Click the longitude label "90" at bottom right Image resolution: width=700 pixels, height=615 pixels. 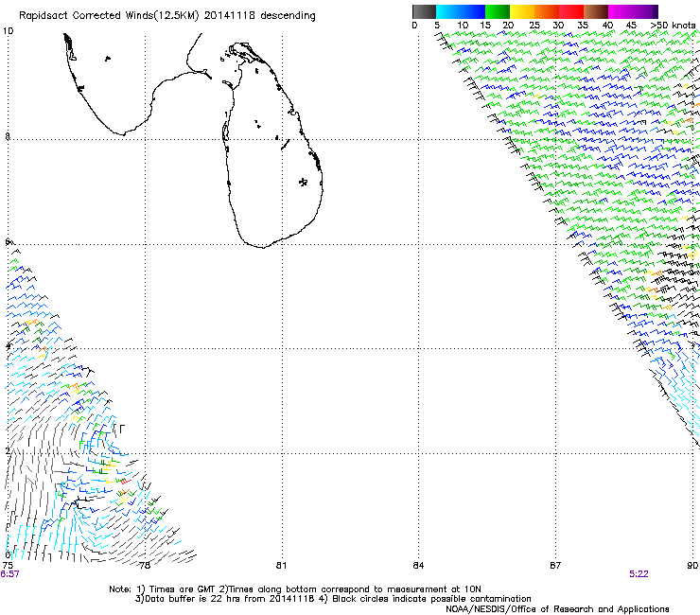692,566
